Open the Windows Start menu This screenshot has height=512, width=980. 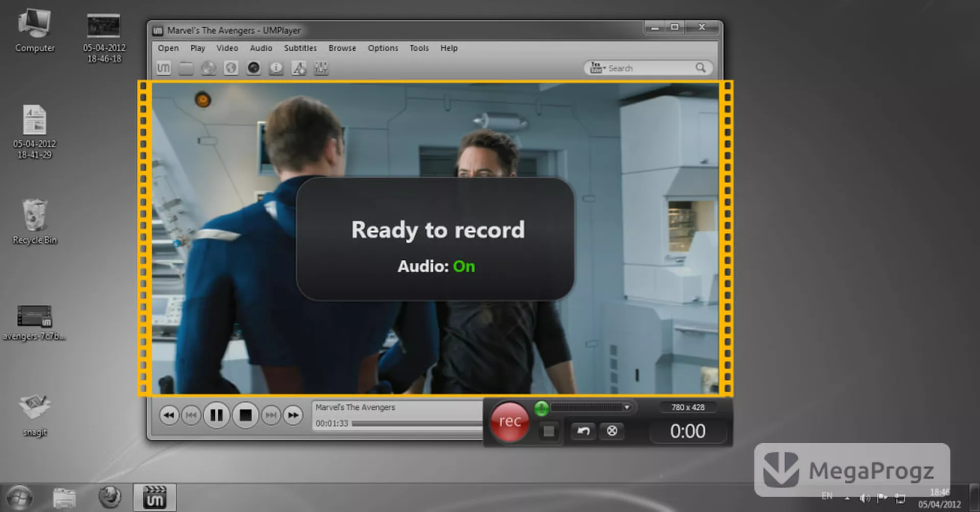(x=19, y=498)
